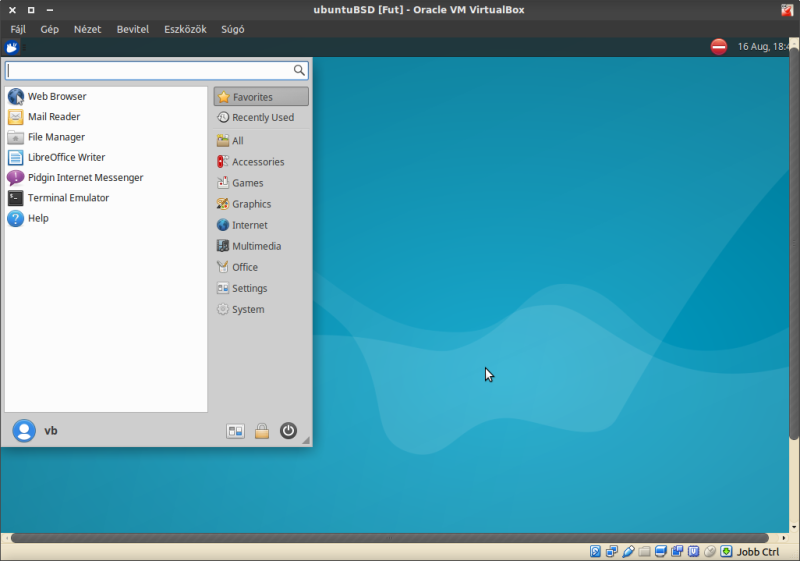Click VirtualBox display status icon
Screen dimensions: 800x561
tap(661, 551)
